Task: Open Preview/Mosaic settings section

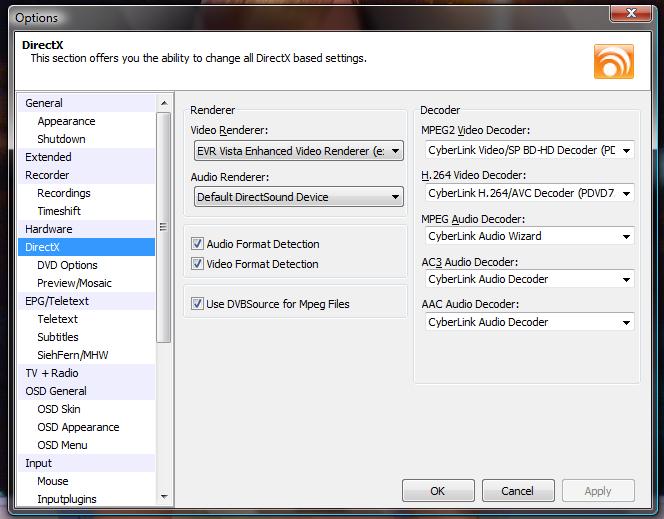Action: tap(86, 283)
